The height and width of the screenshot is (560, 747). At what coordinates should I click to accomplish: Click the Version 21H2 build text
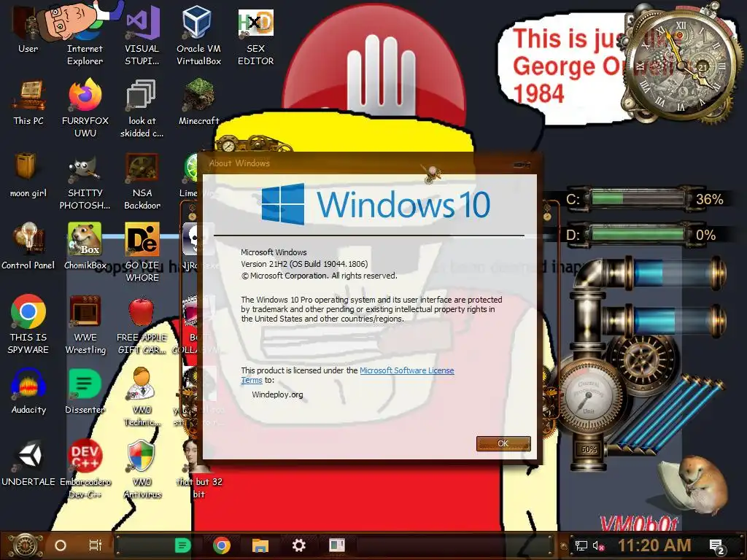(x=304, y=264)
